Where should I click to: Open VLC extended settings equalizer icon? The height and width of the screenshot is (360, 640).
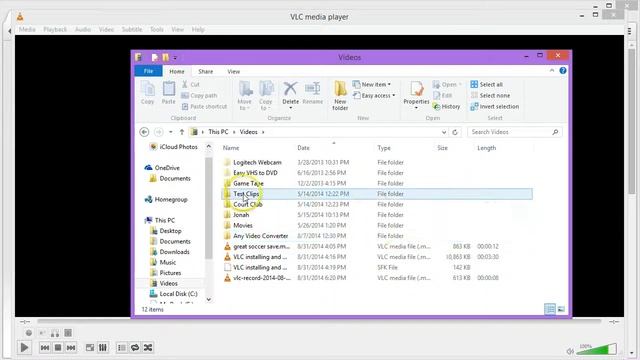coord(103,347)
